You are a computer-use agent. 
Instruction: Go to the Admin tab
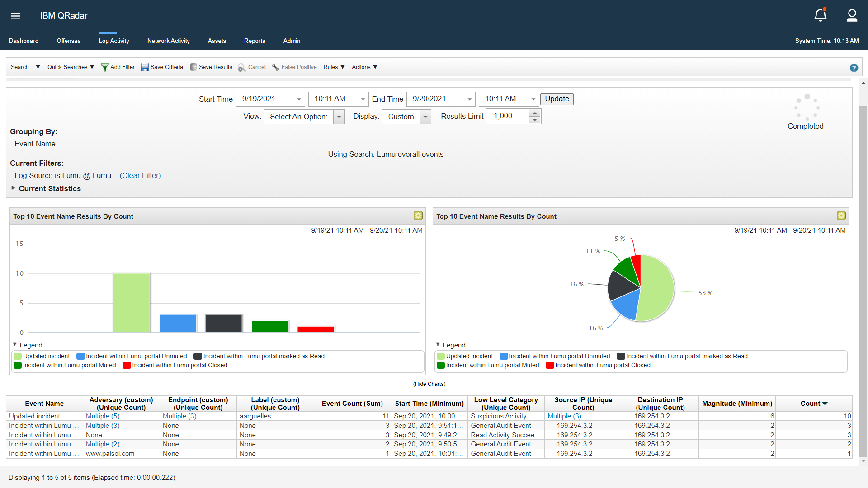[292, 41]
